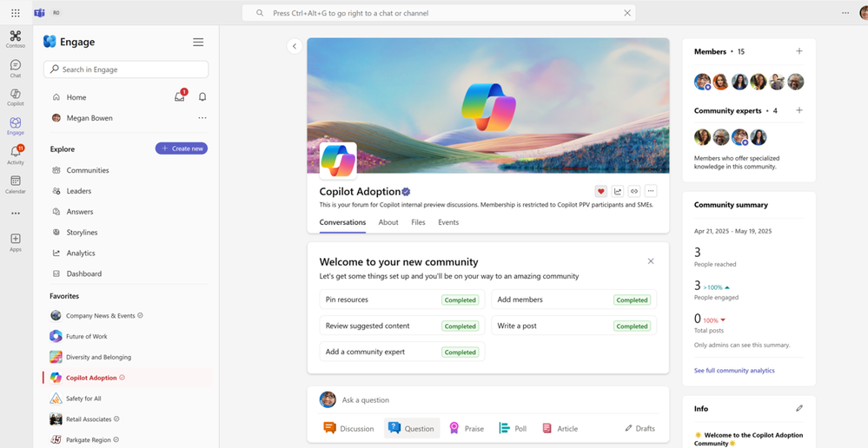The image size is (868, 448).
Task: Open Apps store in Teams rail
Action: tap(16, 242)
